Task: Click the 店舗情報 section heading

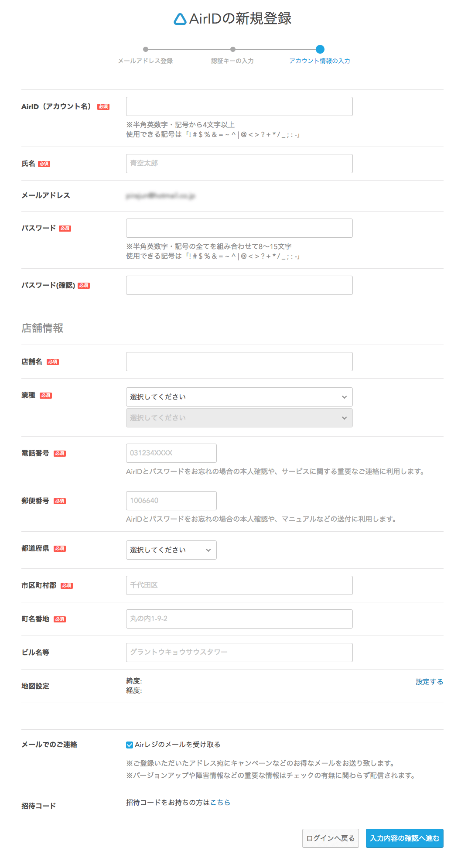Action: [42, 328]
